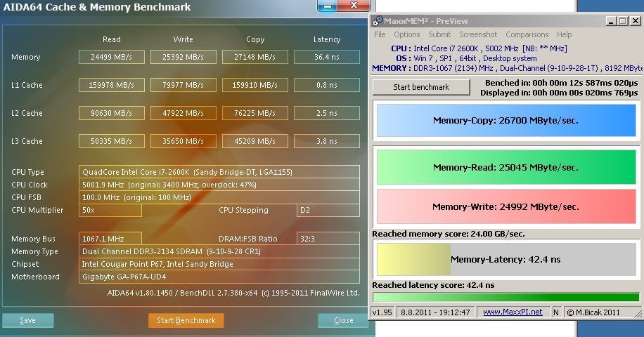Viewport: 644px width, 337px height.
Task: Click the DRAM:FSB Ratio field 32:3
Action: tap(328, 239)
